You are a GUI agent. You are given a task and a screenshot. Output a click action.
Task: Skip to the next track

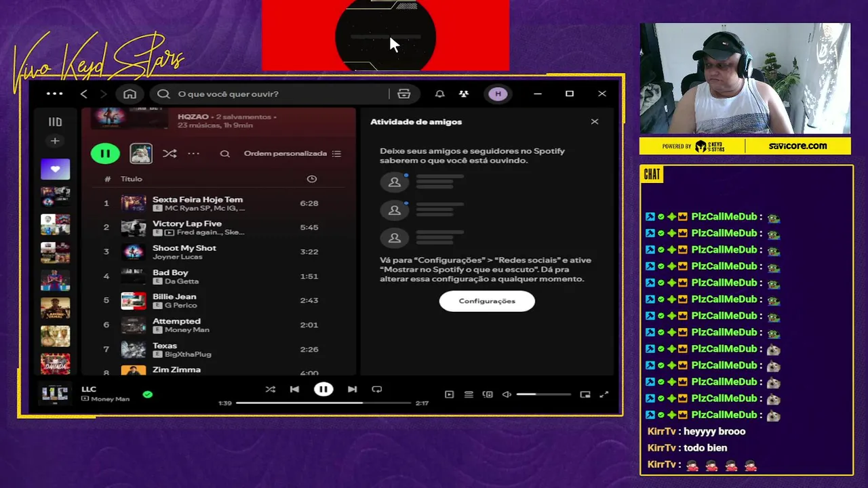pyautogui.click(x=352, y=389)
